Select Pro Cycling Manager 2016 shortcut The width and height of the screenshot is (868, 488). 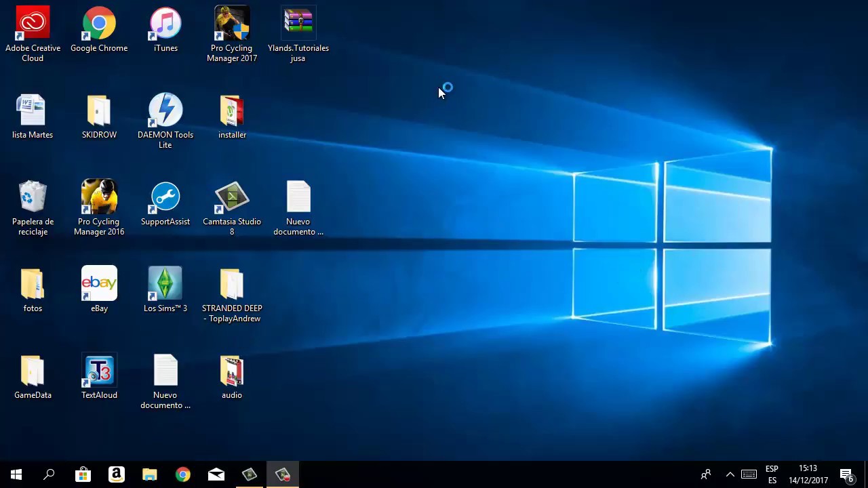(99, 207)
